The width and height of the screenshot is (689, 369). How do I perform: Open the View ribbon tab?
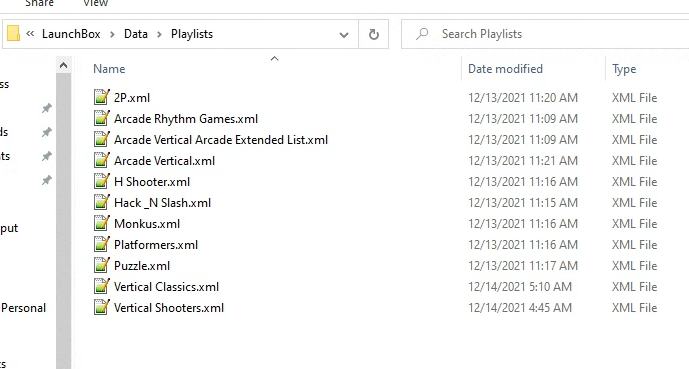(95, 4)
